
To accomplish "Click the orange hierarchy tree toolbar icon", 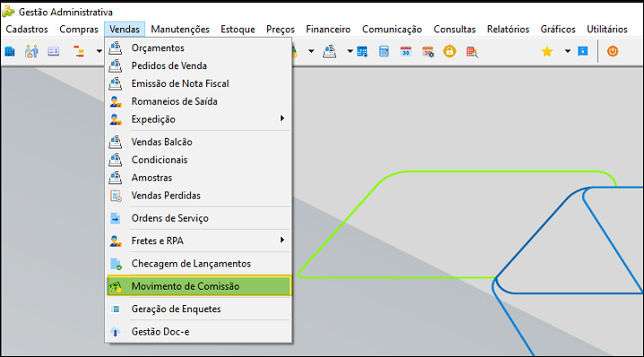I will tap(79, 52).
